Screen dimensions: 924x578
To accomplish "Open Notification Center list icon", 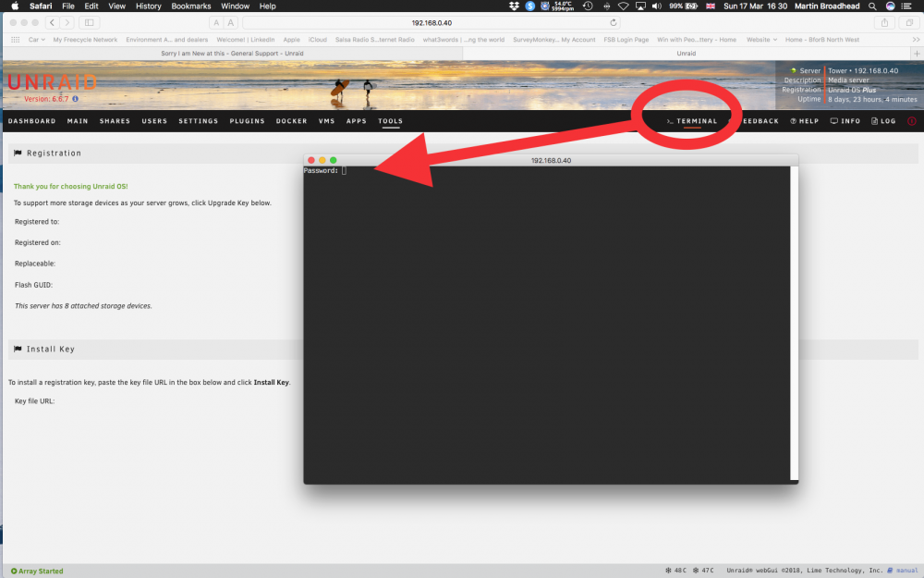I will tap(907, 6).
